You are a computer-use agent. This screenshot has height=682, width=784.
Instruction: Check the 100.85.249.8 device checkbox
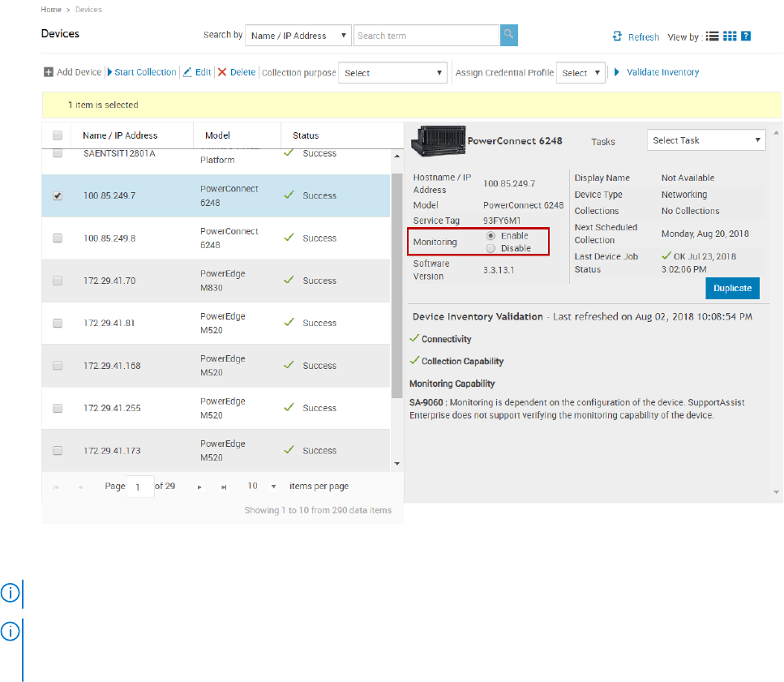58,238
